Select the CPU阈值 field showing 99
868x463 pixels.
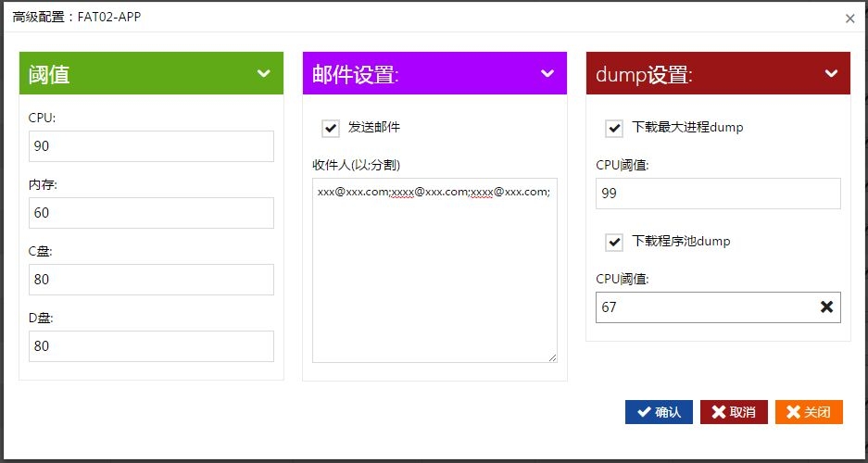(x=718, y=194)
